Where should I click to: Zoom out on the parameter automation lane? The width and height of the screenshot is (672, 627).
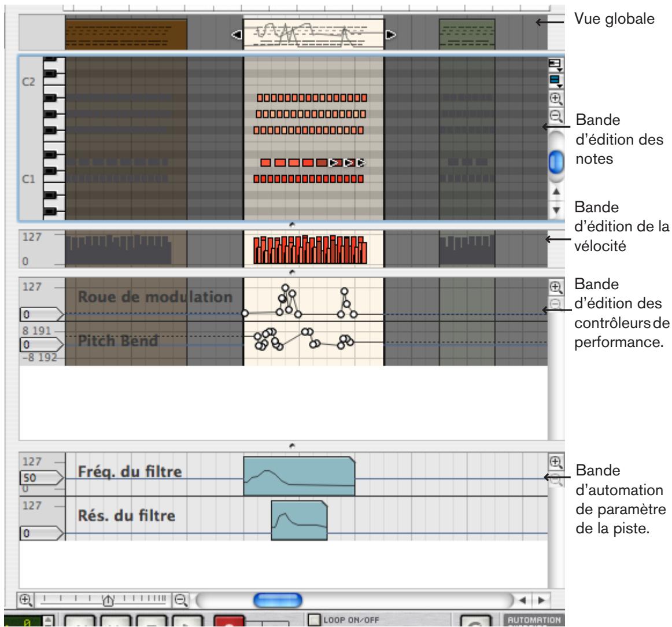click(556, 480)
